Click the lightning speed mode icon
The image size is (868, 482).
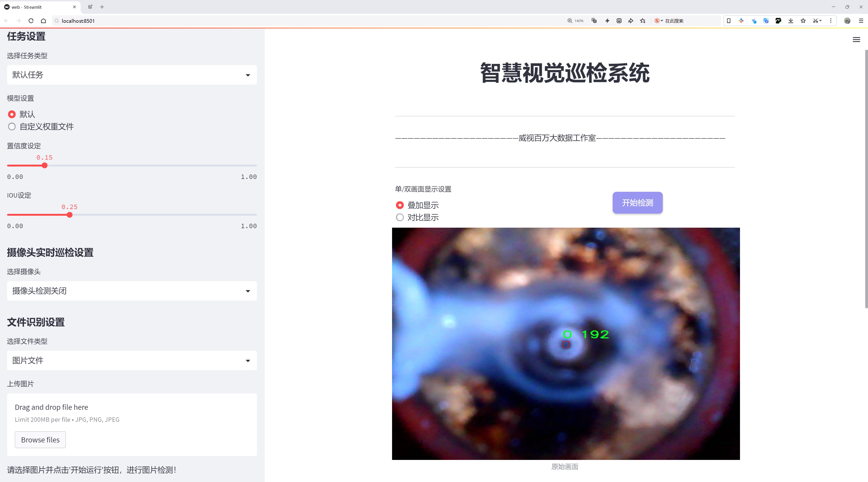607,20
